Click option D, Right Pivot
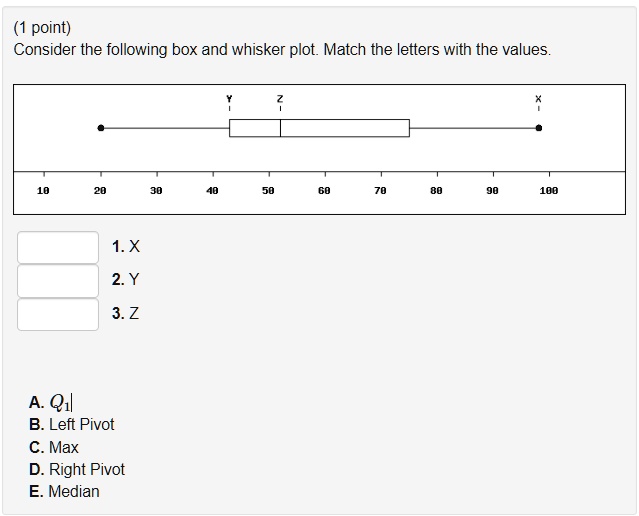Screen dimensions: 639x516 pos(77,470)
